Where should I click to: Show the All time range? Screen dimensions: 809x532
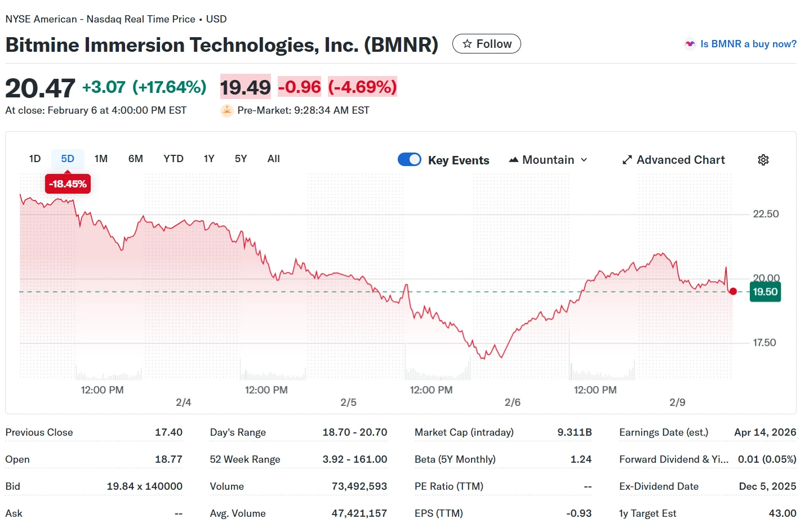click(x=273, y=159)
